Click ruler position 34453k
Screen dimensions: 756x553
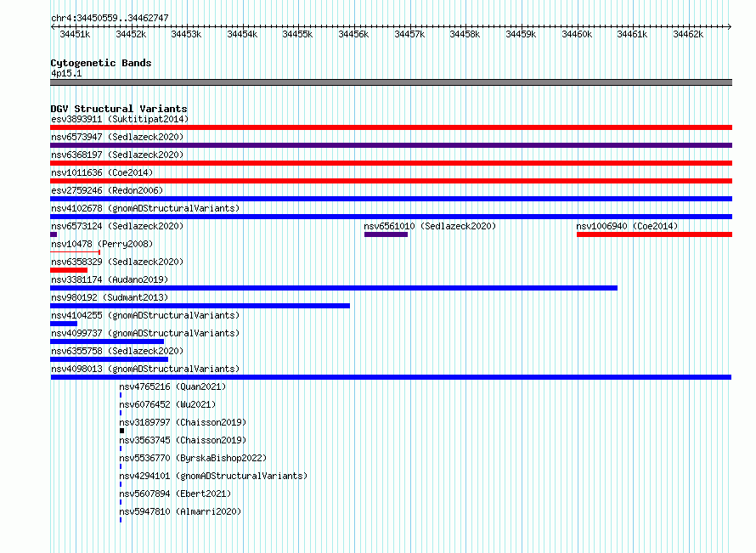coord(186,34)
